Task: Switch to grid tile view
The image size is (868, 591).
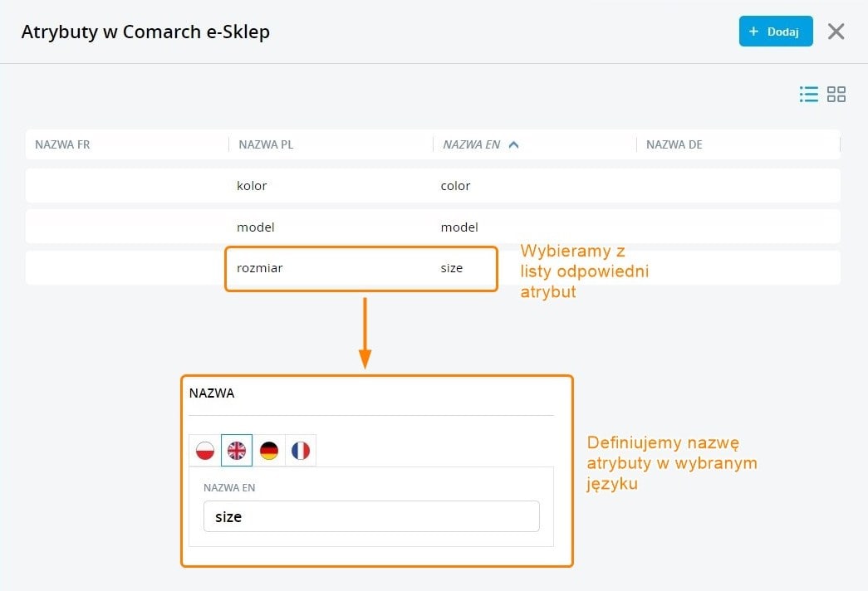Action: click(836, 95)
